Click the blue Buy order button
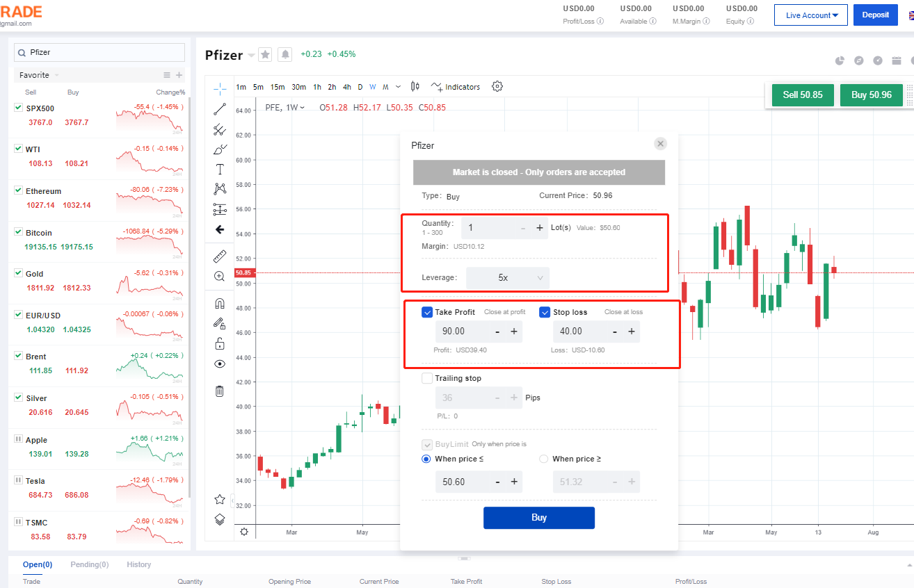The height and width of the screenshot is (588, 914). 538,518
